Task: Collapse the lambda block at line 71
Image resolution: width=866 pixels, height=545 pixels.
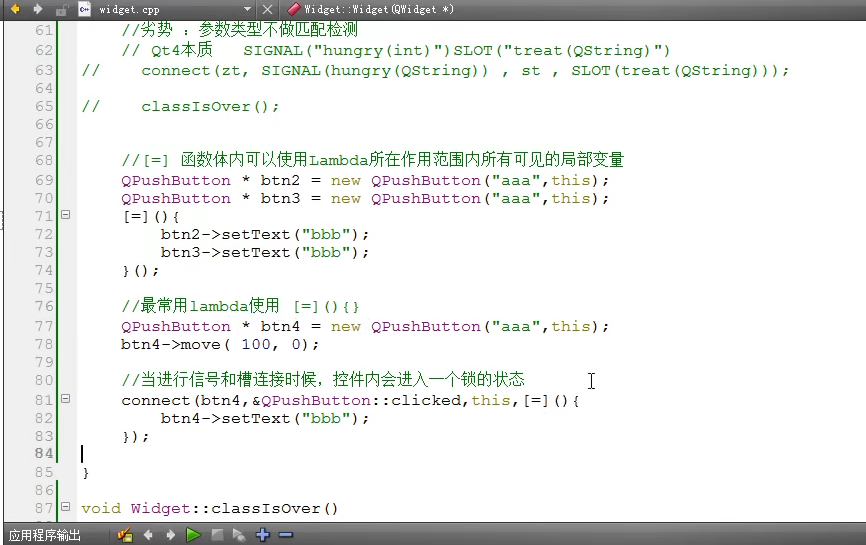Action: (65, 215)
